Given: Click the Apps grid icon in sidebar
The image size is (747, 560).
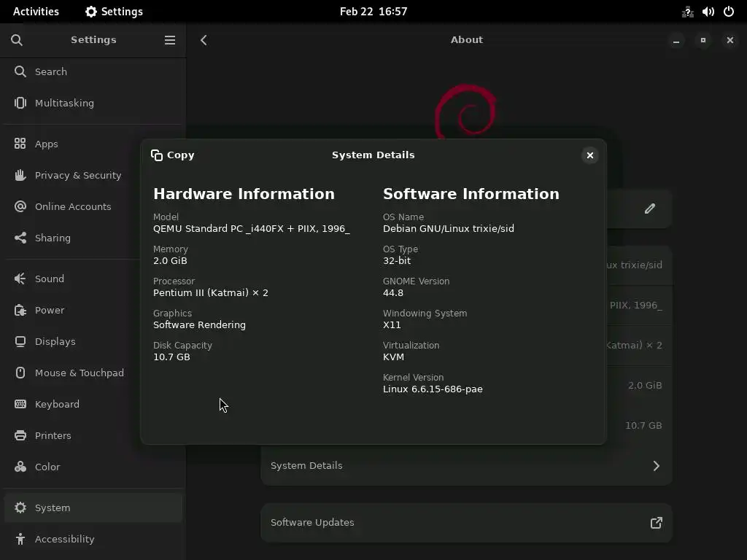Looking at the screenshot, I should 20,144.
